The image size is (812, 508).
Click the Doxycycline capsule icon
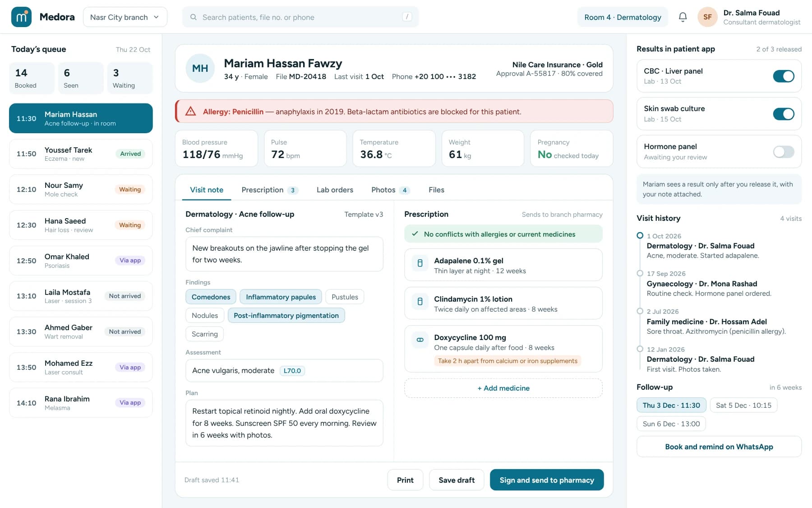(x=420, y=340)
